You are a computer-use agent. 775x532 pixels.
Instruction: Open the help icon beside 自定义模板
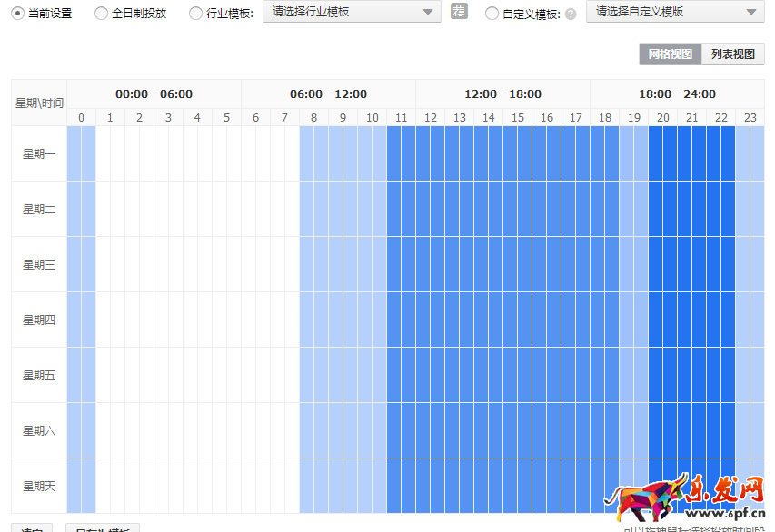point(569,13)
